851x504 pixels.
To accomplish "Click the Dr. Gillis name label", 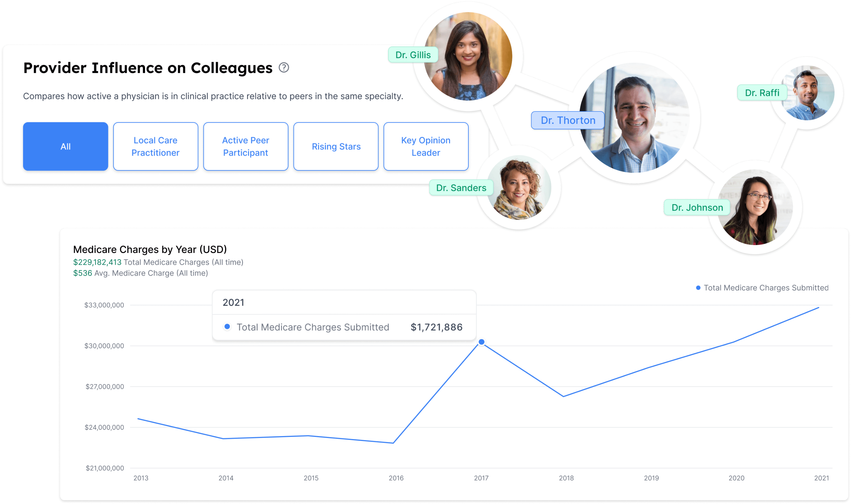I will click(413, 55).
